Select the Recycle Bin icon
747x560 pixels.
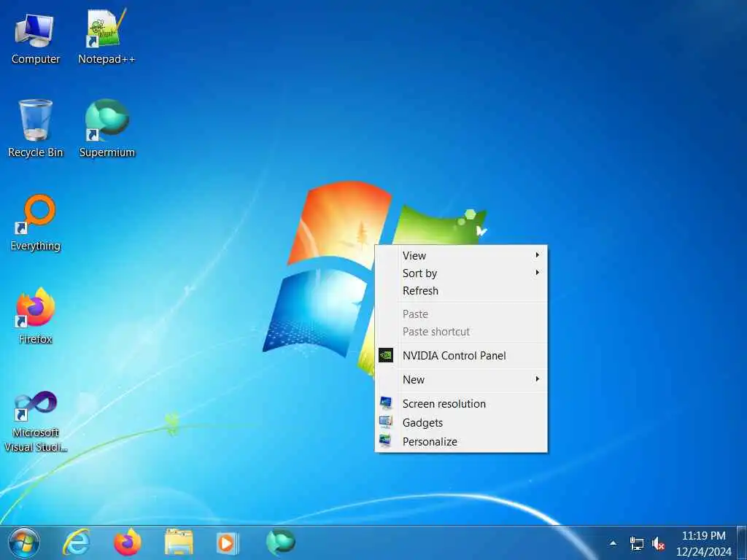pos(35,128)
